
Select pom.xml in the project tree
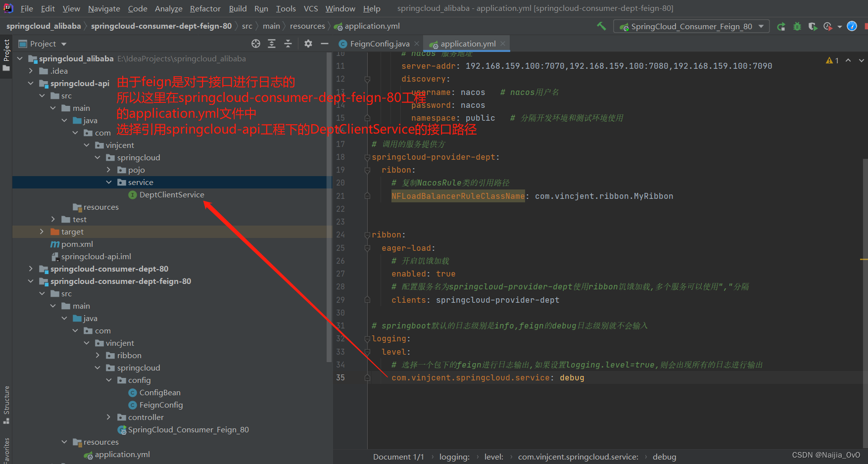click(x=77, y=244)
